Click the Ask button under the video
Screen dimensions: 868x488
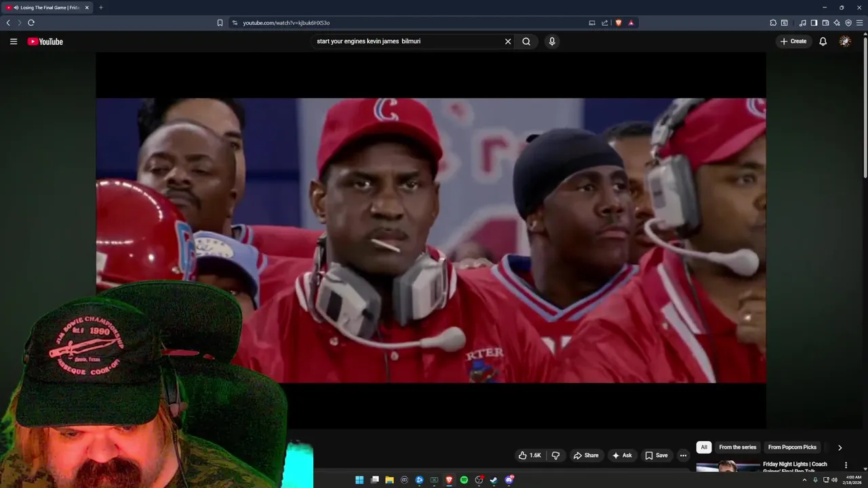pos(623,455)
